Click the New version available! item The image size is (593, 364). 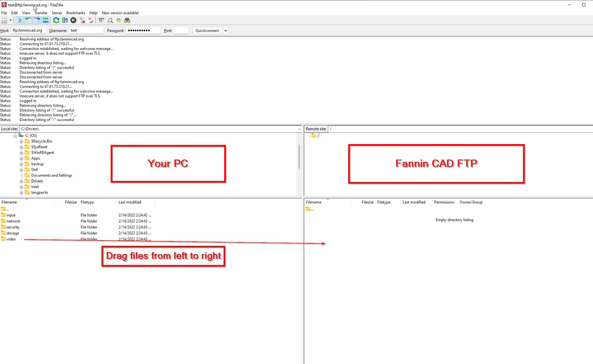(120, 13)
